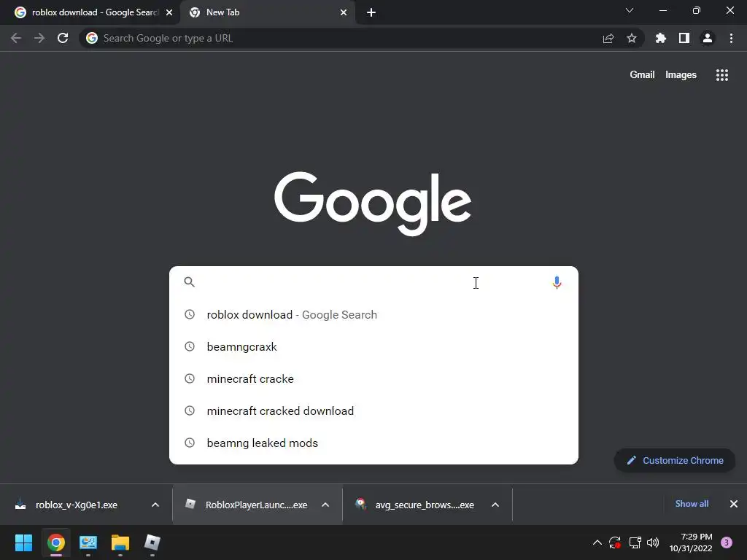
Task: Choose the 'minecraft cracke' suggestion
Action: [374, 379]
